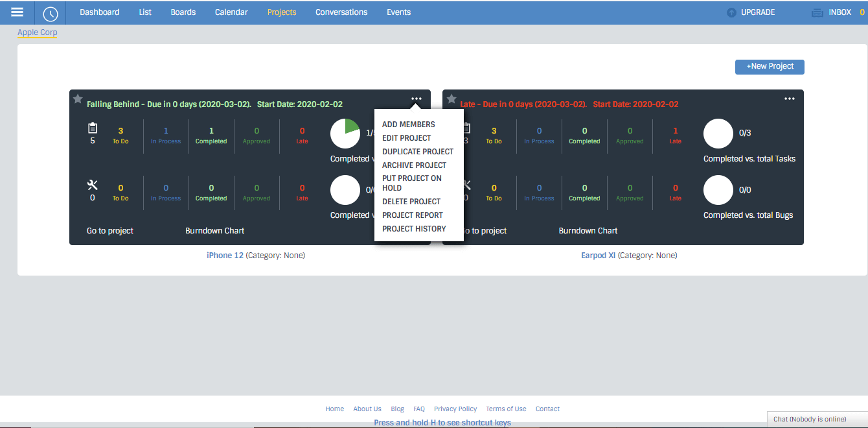Switch to the List view tab

145,12
